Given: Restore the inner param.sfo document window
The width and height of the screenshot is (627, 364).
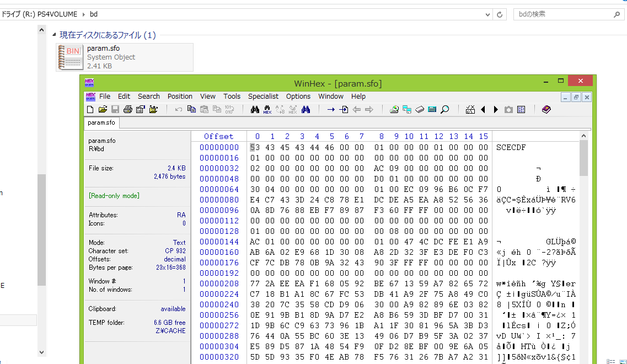Looking at the screenshot, I should point(576,97).
